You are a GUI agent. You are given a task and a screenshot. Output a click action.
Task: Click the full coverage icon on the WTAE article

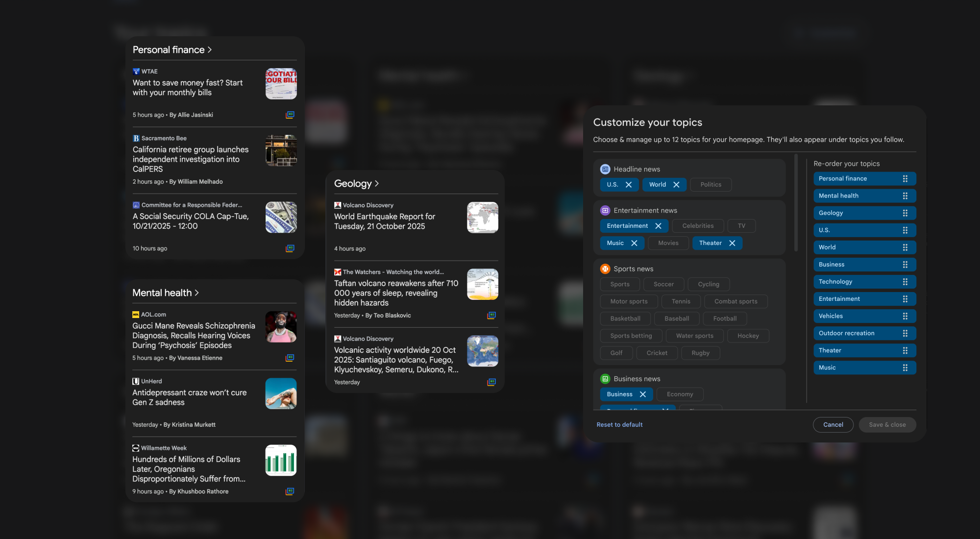pos(290,115)
